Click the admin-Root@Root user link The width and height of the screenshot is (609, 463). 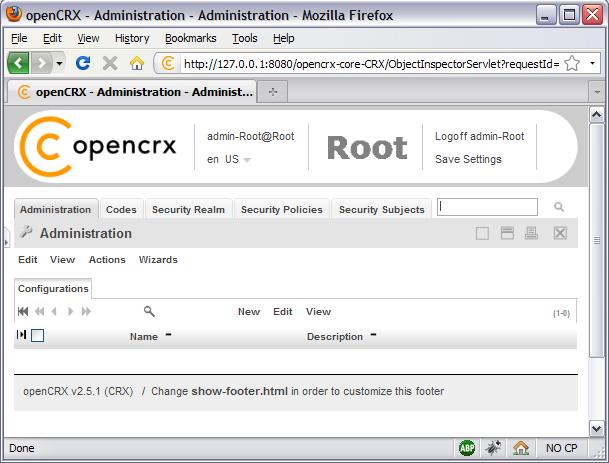[251, 136]
